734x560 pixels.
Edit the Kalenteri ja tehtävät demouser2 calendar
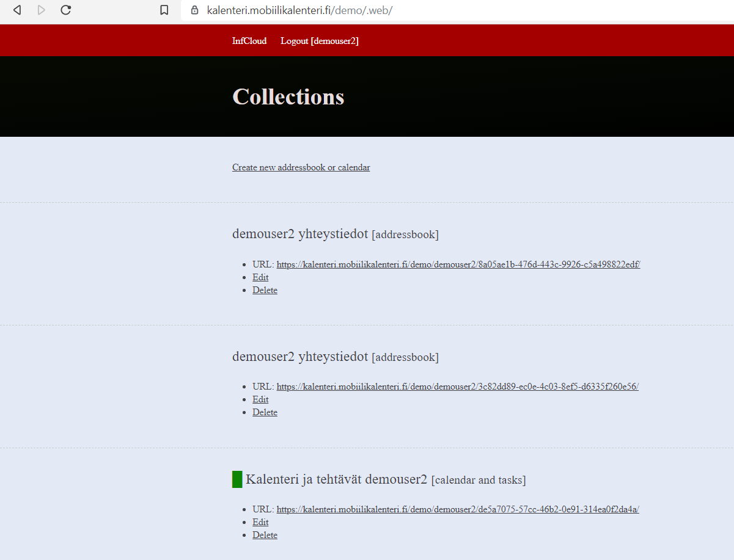click(x=260, y=522)
